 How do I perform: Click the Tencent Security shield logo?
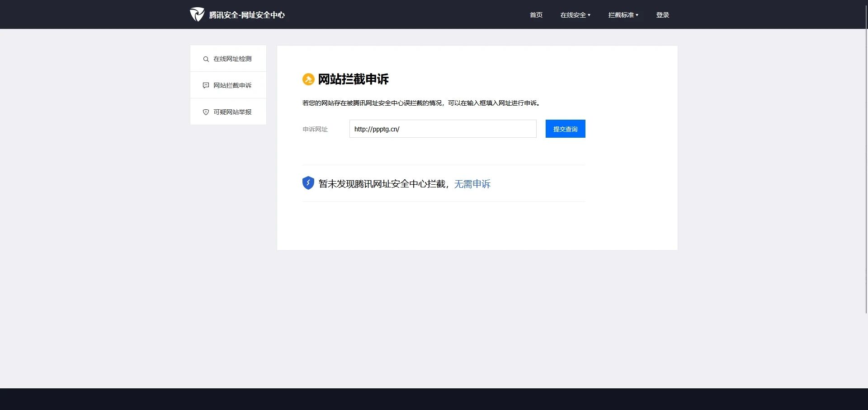pos(197,14)
